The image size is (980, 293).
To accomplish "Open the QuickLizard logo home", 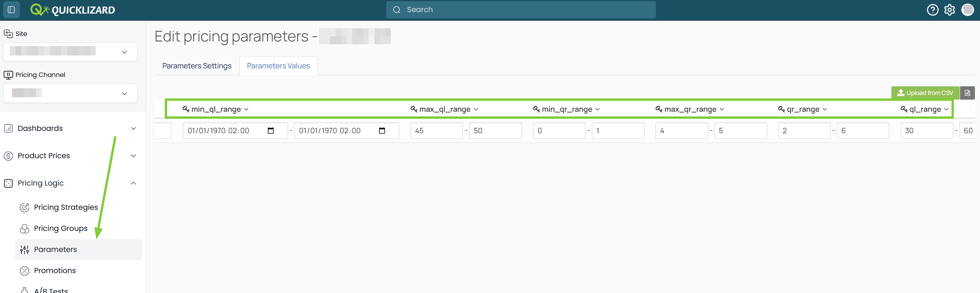I will [x=73, y=10].
